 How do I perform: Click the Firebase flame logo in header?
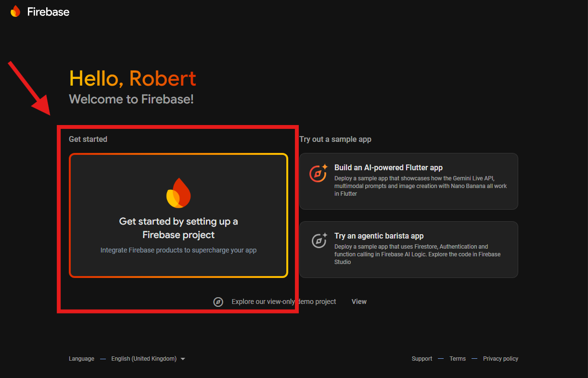click(15, 12)
